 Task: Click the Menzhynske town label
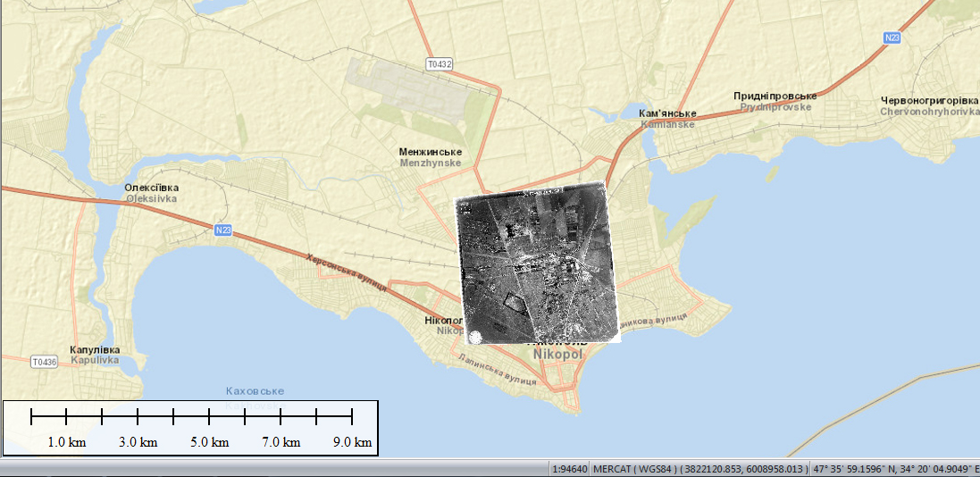431,157
